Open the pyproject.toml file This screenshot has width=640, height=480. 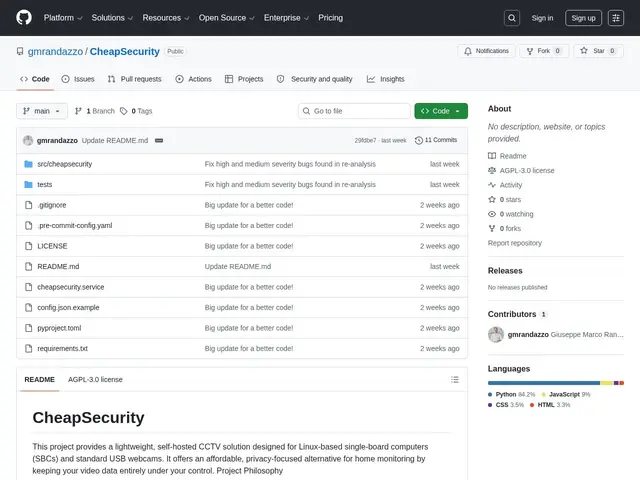[59, 328]
